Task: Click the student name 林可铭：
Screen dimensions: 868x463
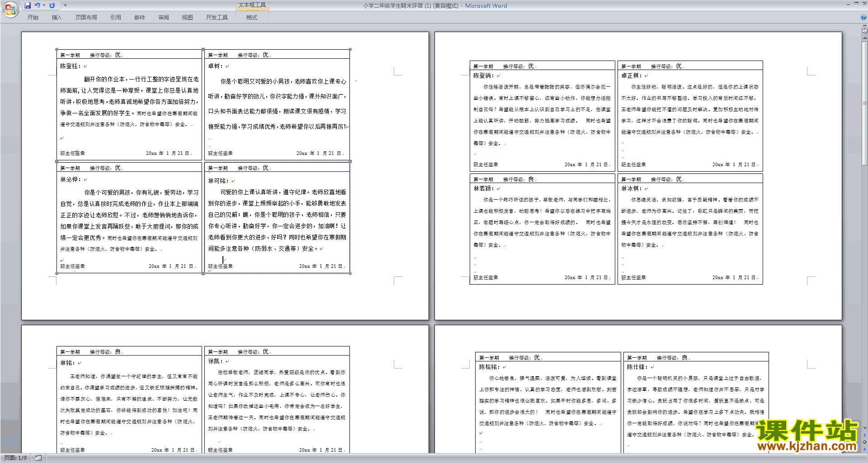Action: coord(218,181)
